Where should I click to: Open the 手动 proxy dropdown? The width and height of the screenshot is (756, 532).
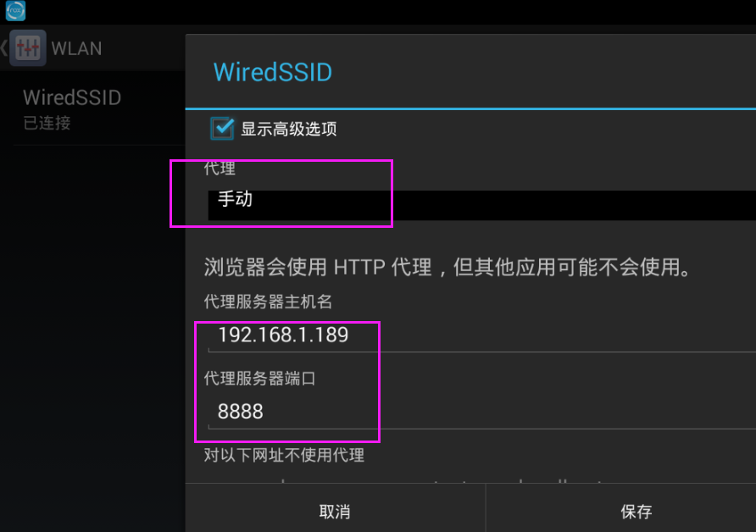(475, 202)
